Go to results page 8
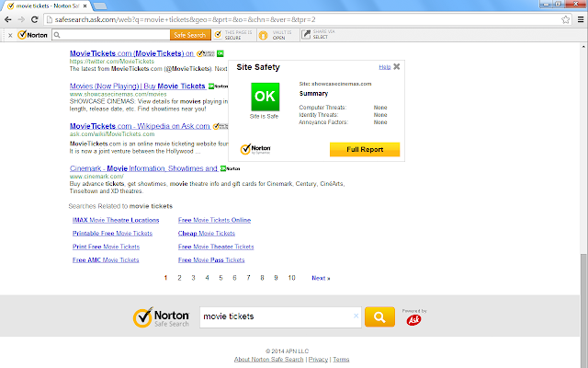588x368 pixels. pos(262,278)
